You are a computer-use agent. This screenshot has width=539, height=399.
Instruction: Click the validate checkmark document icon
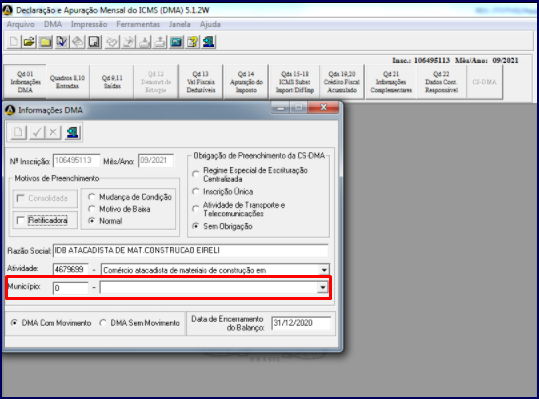tap(62, 42)
